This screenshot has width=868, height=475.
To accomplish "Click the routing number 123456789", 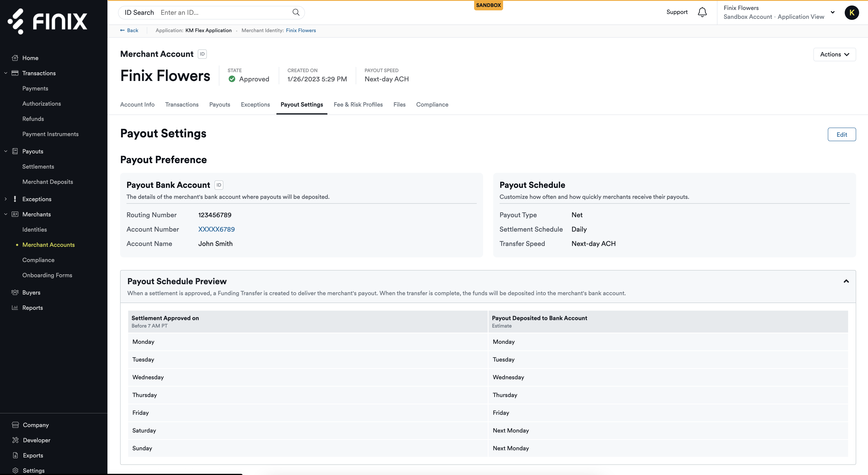I will (215, 215).
